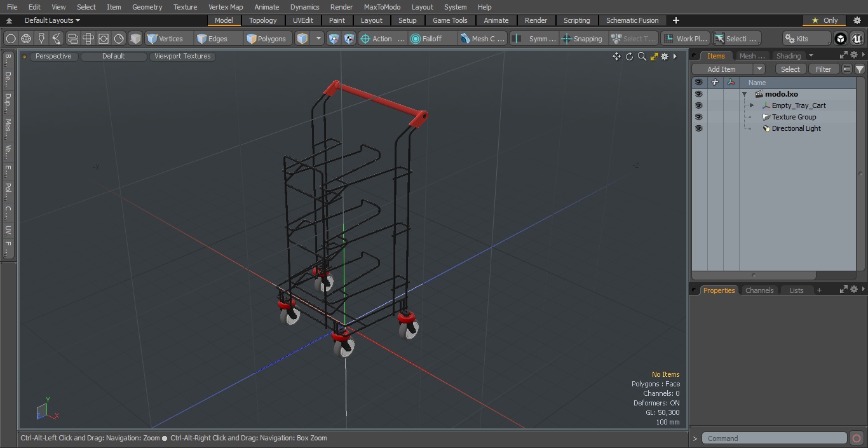Image resolution: width=868 pixels, height=448 pixels.
Task: Add a new layout tab with plus
Action: (675, 20)
